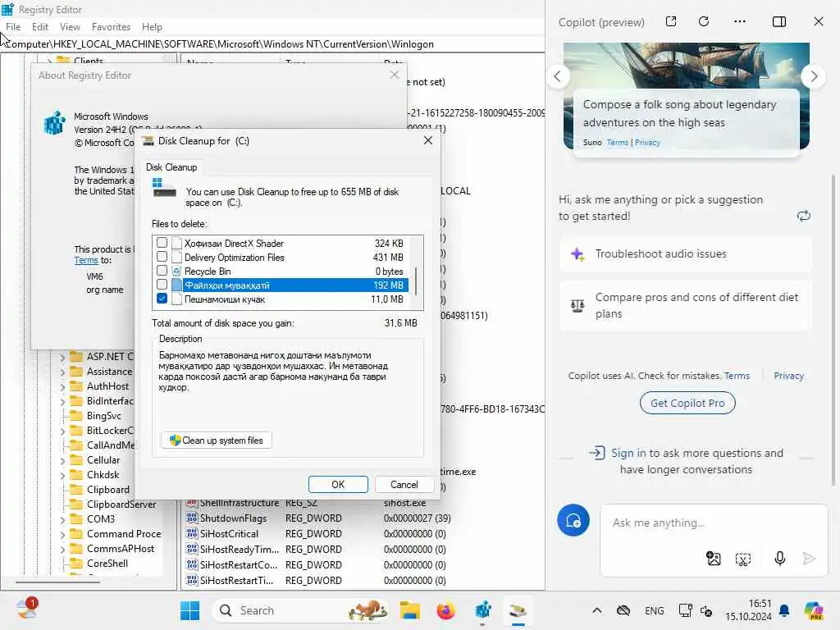This screenshot has height=630, width=840.
Task: Click ShutdownFlags DWORD value icon
Action: [191, 518]
